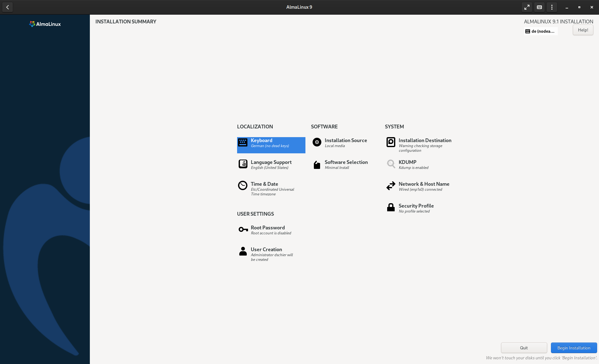Open the Keyboard layout icon
The image size is (599, 364).
click(243, 142)
